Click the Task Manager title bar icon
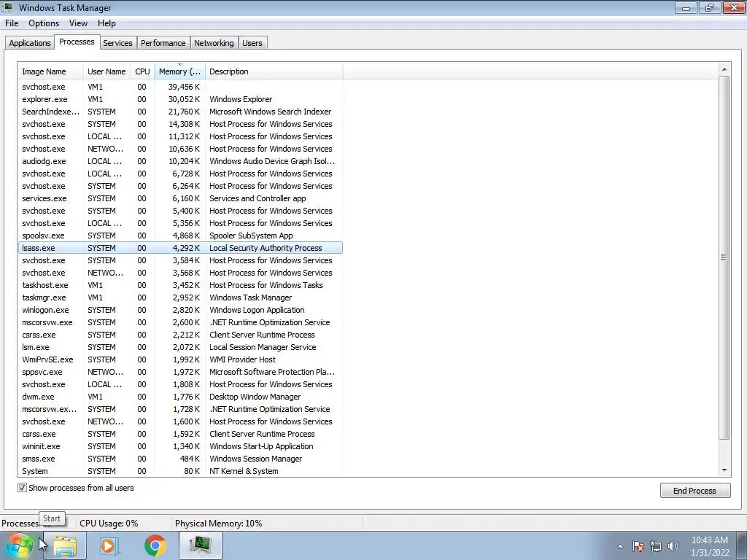747x560 pixels. [x=7, y=7]
